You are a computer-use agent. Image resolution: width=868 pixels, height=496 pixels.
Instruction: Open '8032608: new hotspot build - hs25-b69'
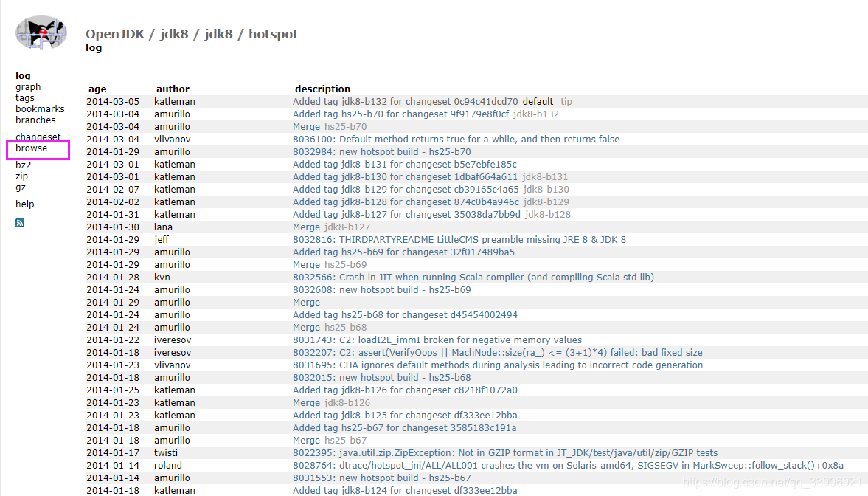tap(382, 290)
